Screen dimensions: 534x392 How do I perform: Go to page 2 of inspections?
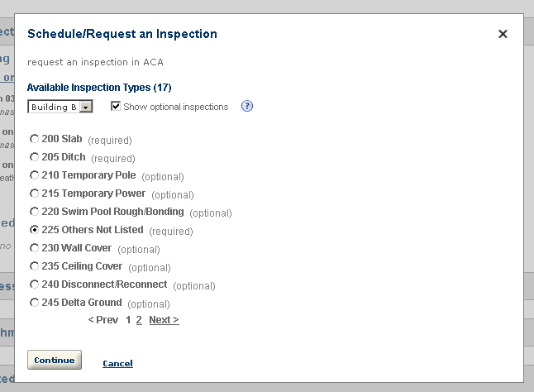139,320
